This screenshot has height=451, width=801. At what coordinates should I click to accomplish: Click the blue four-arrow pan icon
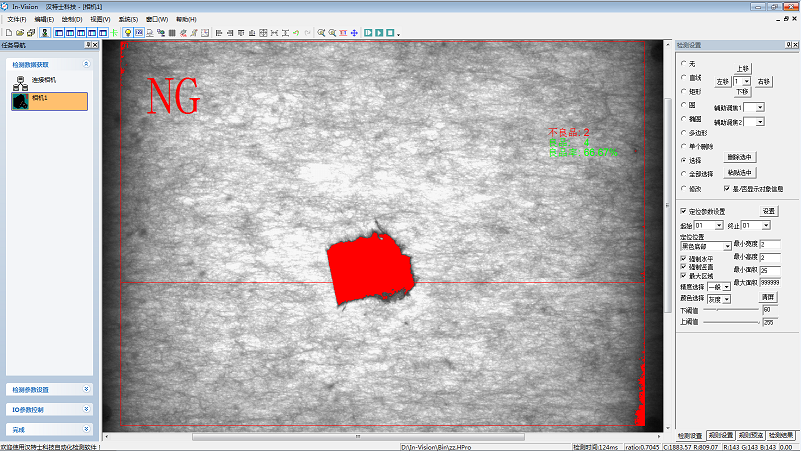354,33
